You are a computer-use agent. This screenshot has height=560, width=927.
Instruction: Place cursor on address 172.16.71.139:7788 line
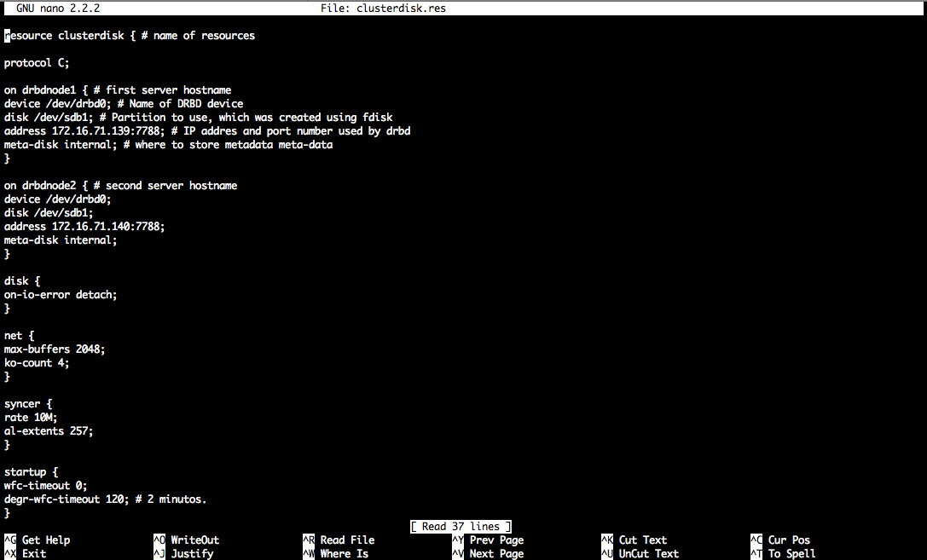tap(207, 130)
